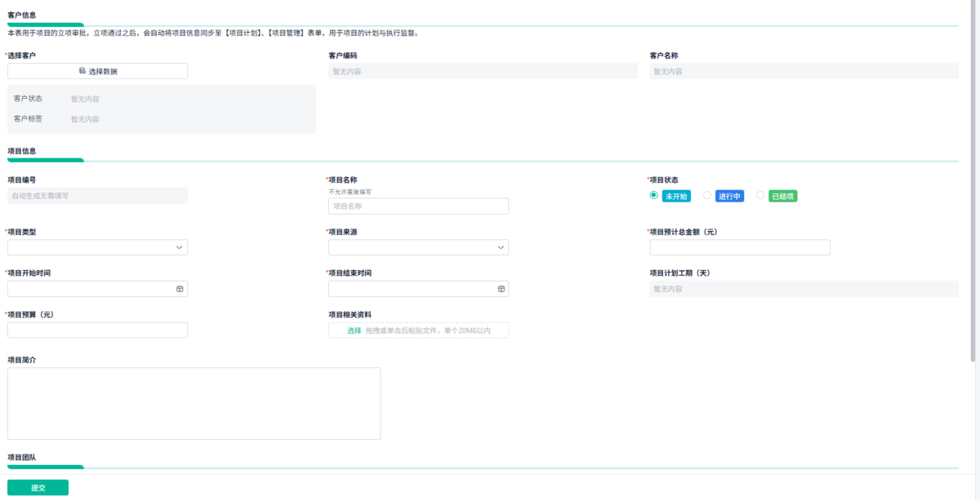Viewport: 980px width, 501px height.
Task: Click the 选择数据 button for 选择客户
Action: click(x=97, y=71)
